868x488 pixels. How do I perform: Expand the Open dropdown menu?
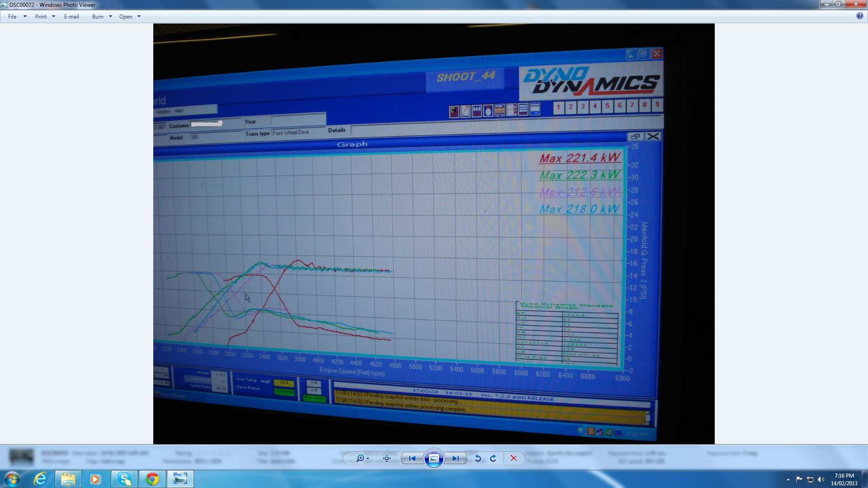[139, 17]
